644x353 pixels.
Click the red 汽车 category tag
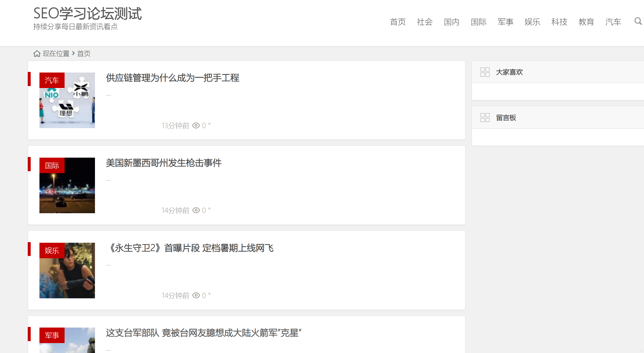52,80
